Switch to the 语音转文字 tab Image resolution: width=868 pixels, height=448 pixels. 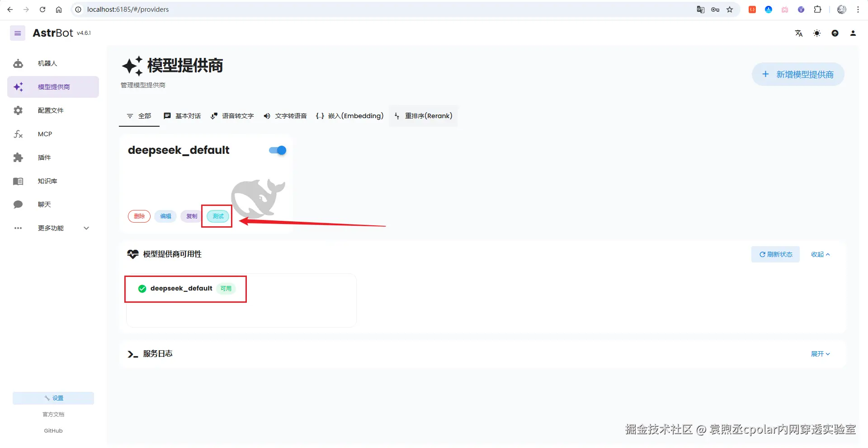(x=232, y=116)
